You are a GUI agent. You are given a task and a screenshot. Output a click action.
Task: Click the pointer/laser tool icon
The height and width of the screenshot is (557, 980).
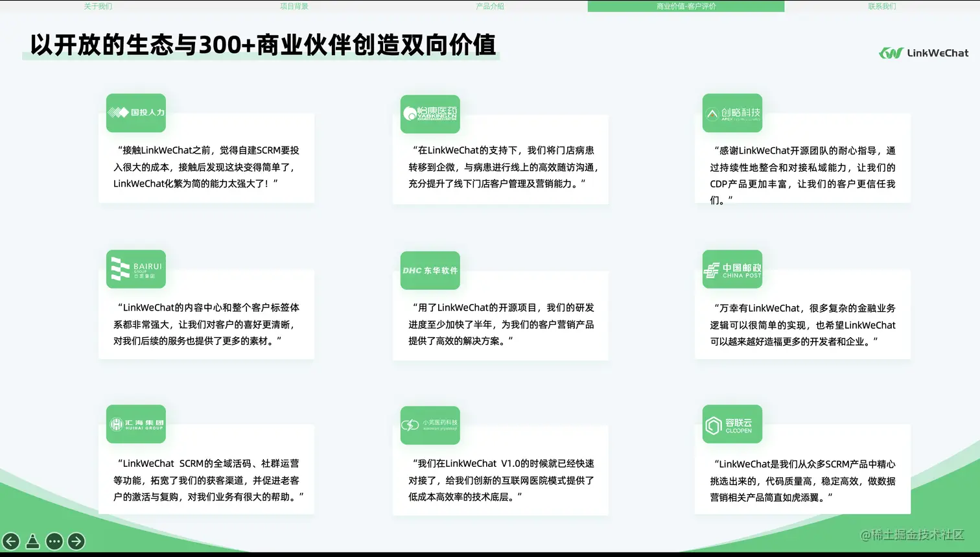click(x=32, y=541)
